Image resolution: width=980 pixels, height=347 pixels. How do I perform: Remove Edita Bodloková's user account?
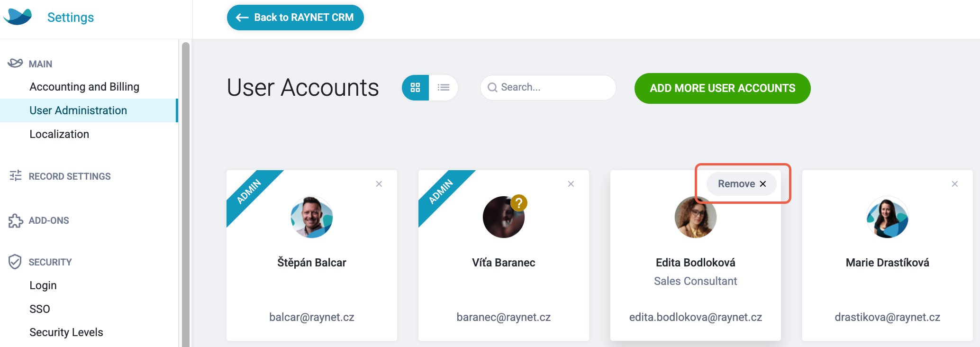pos(742,184)
